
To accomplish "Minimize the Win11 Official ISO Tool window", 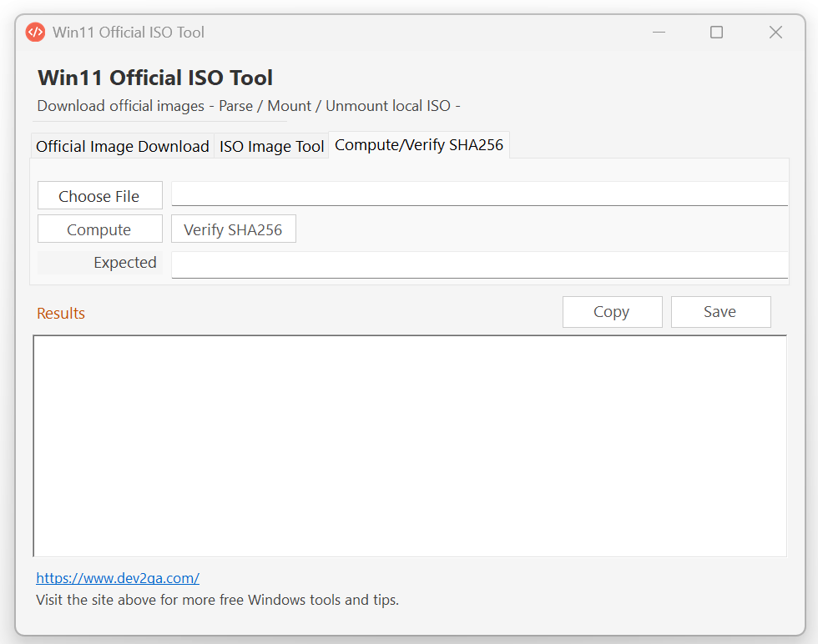I will tap(659, 33).
